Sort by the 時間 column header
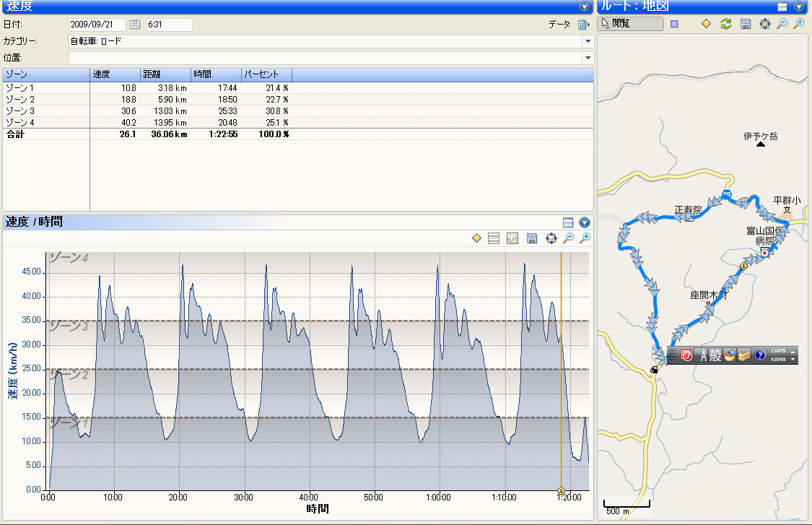The height and width of the screenshot is (525, 812). pos(216,74)
